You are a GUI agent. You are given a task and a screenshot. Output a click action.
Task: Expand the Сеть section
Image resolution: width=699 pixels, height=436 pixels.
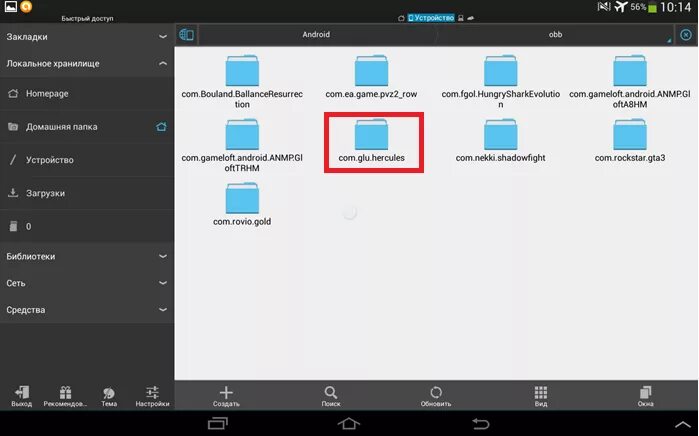point(87,283)
